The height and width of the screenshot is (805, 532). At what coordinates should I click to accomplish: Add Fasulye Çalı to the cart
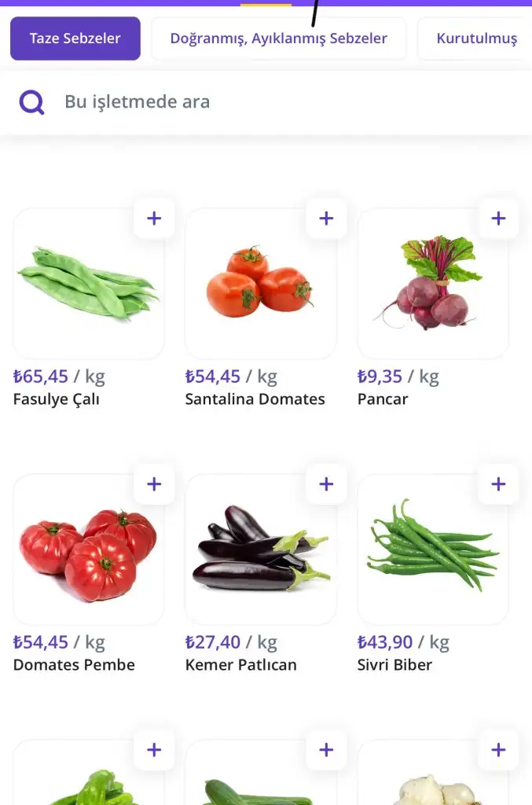coord(154,219)
